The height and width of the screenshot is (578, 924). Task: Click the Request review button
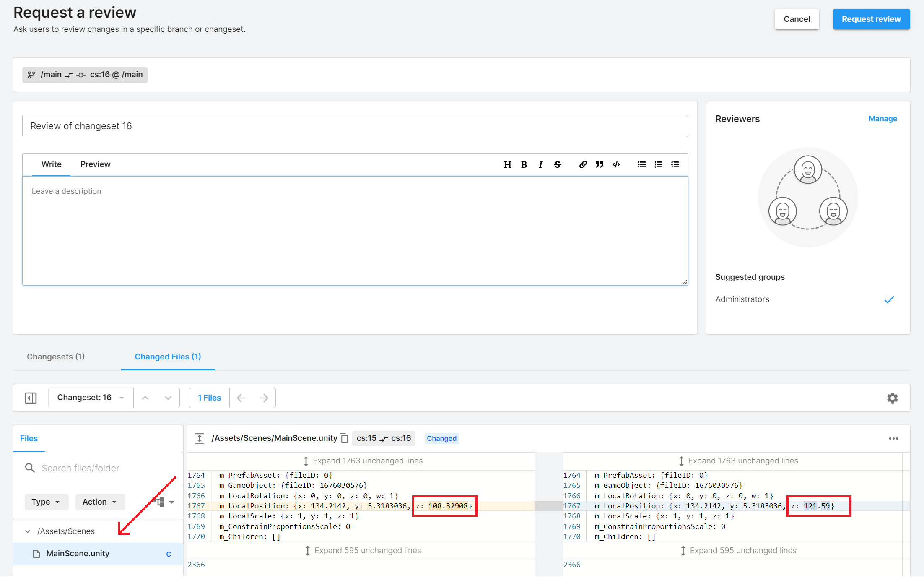[871, 19]
